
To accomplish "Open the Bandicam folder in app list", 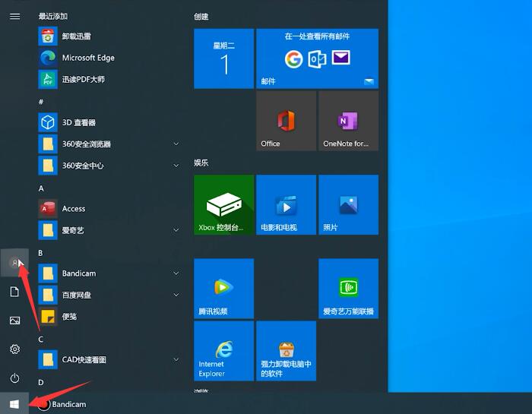I will coord(109,273).
